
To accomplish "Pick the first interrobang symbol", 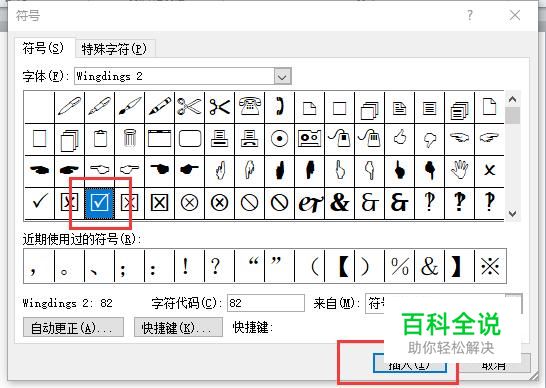I will pyautogui.click(x=429, y=203).
